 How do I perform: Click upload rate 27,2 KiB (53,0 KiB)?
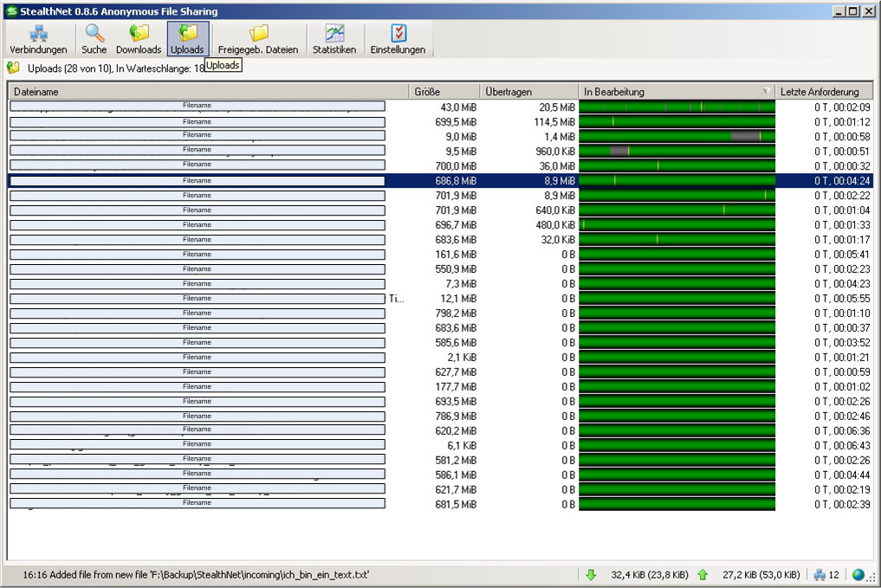click(761, 574)
